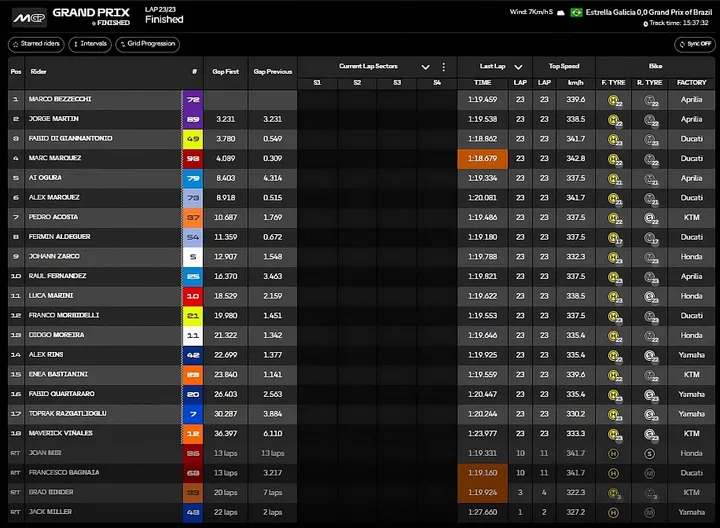Screen dimensions: 720x528
Task: Click Joan Mir gap 13 laps
Action: [225, 454]
